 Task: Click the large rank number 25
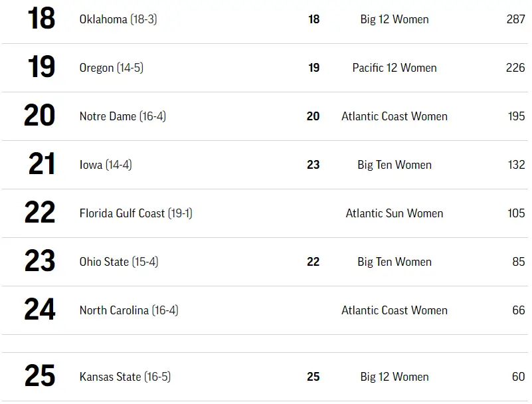[40, 377]
